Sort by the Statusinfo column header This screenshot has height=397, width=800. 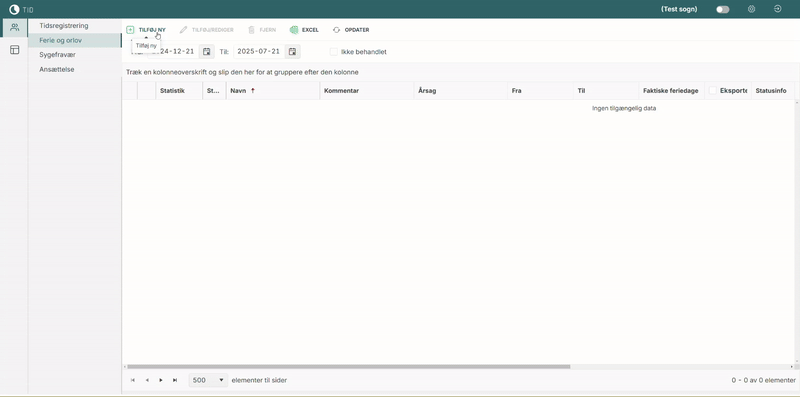(x=772, y=90)
